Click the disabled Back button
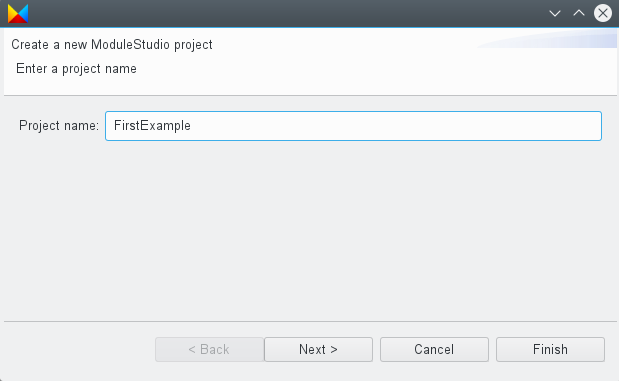 pos(209,349)
